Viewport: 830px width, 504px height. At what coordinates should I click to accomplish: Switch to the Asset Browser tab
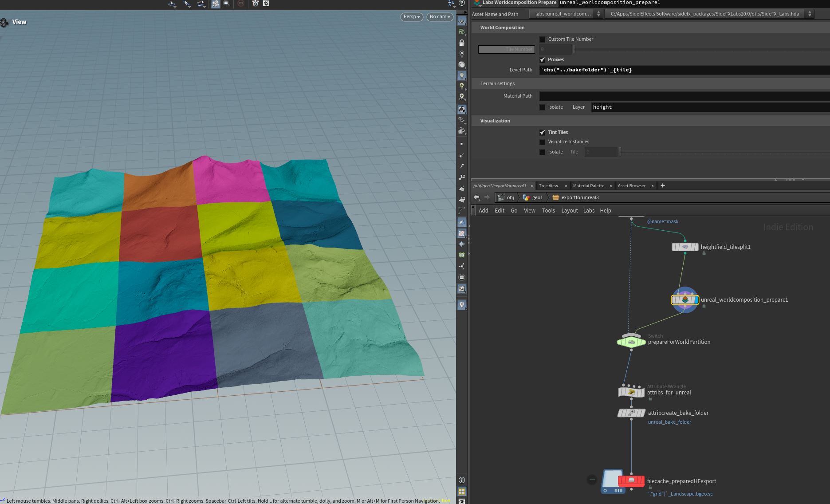[x=632, y=185]
